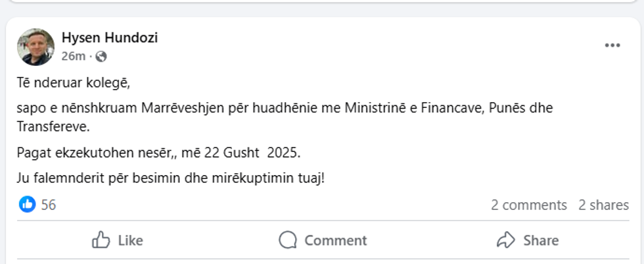The image size is (644, 264).
Task: Click the "22 Gusht 2025" line
Action: pos(158,154)
